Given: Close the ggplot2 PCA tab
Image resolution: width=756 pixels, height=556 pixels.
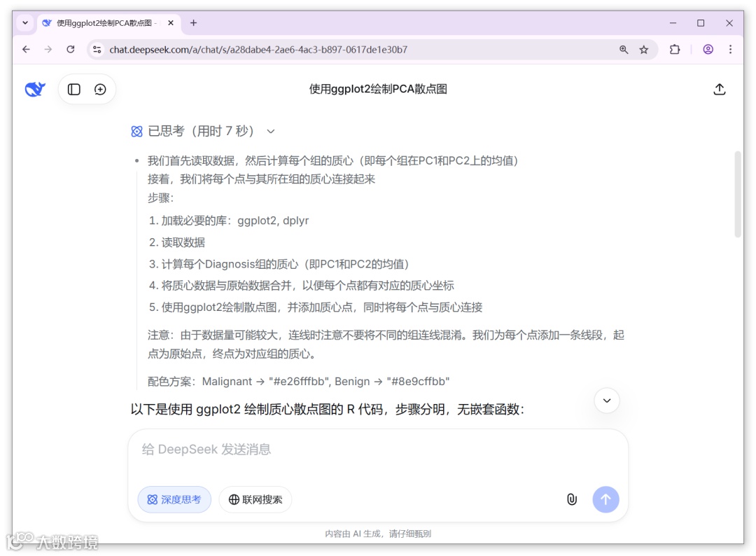Looking at the screenshot, I should point(171,22).
